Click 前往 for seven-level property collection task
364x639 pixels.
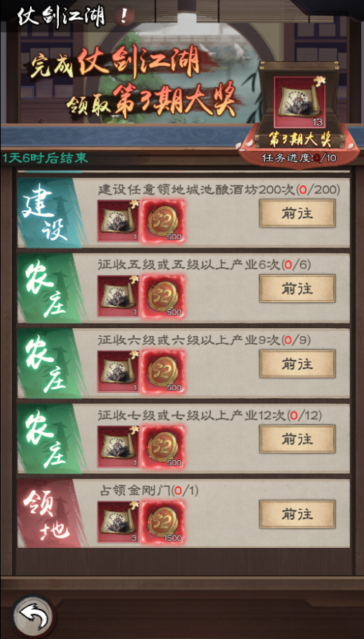click(297, 439)
